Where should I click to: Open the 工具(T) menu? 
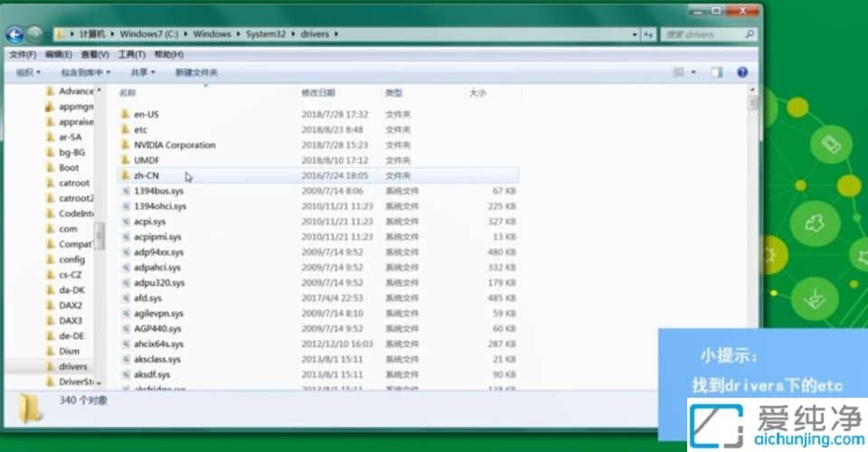(x=131, y=54)
